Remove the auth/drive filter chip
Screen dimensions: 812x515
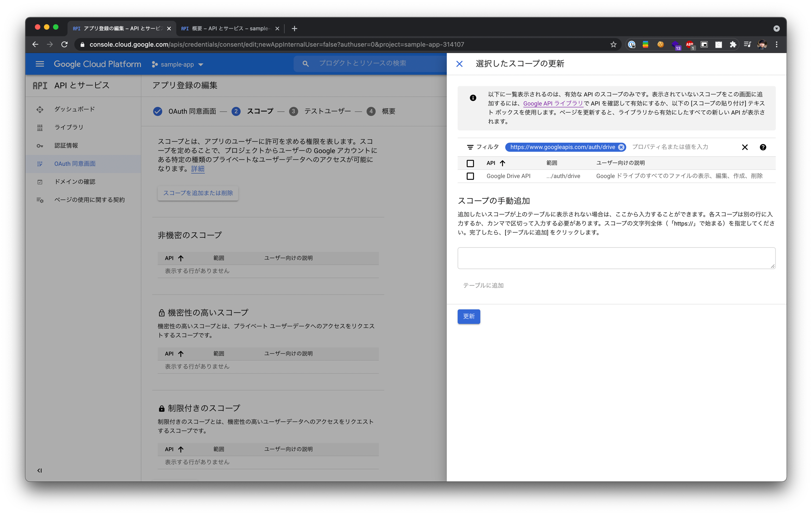621,147
